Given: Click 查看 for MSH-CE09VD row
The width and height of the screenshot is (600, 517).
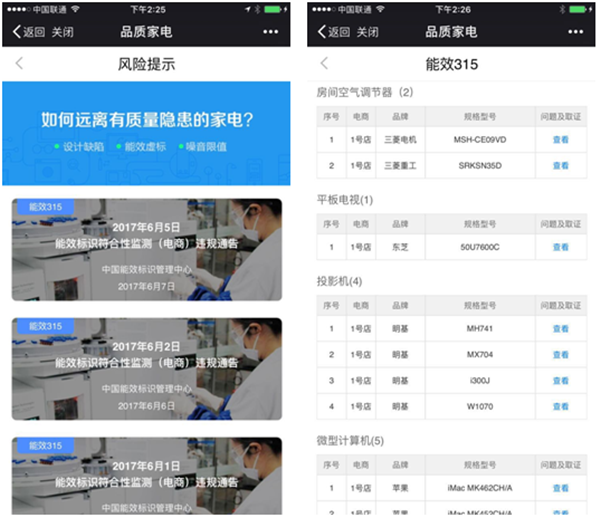Looking at the screenshot, I should point(561,140).
